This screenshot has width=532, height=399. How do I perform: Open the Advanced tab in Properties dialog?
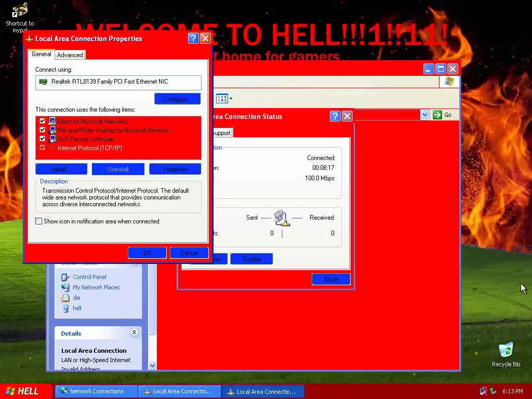(70, 55)
